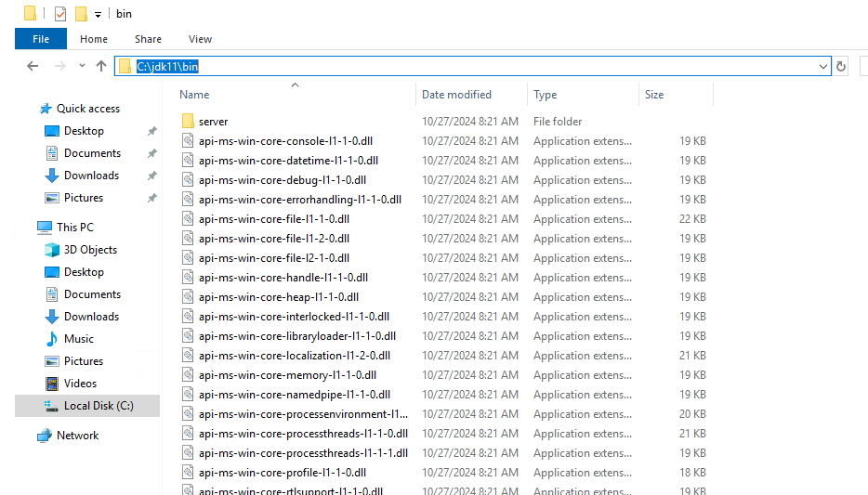This screenshot has width=868, height=495.
Task: Sort files by Name column header
Action: point(194,95)
